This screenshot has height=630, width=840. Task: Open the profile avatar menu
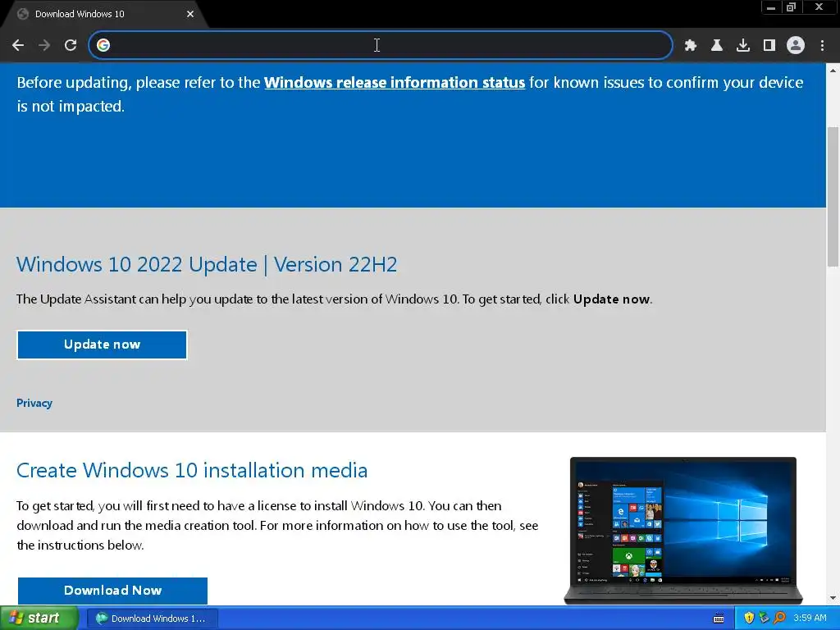796,45
